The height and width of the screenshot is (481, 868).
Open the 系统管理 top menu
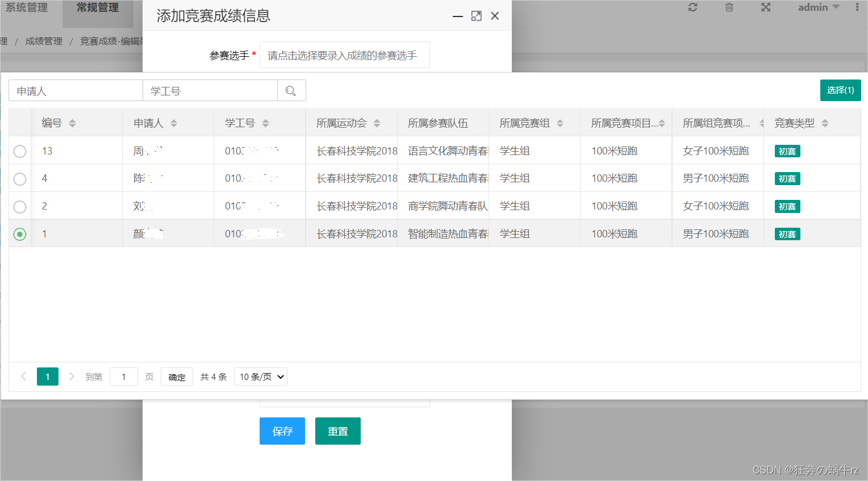27,7
